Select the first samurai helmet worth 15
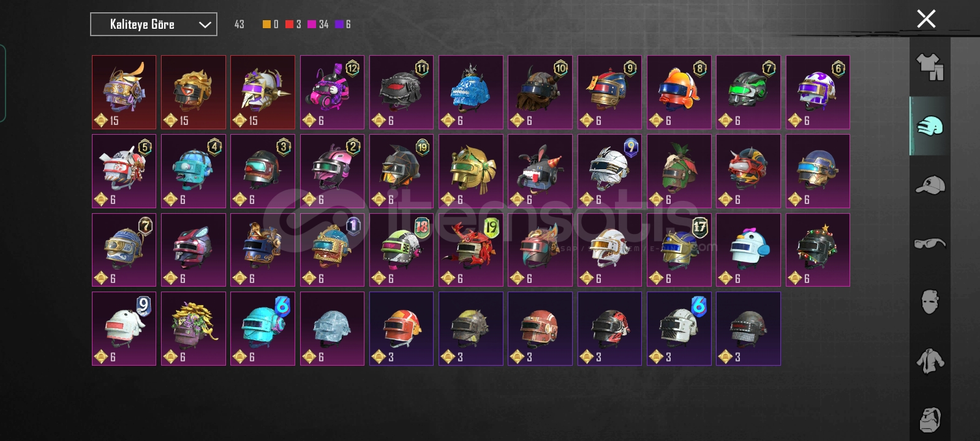The image size is (980, 441). [124, 92]
